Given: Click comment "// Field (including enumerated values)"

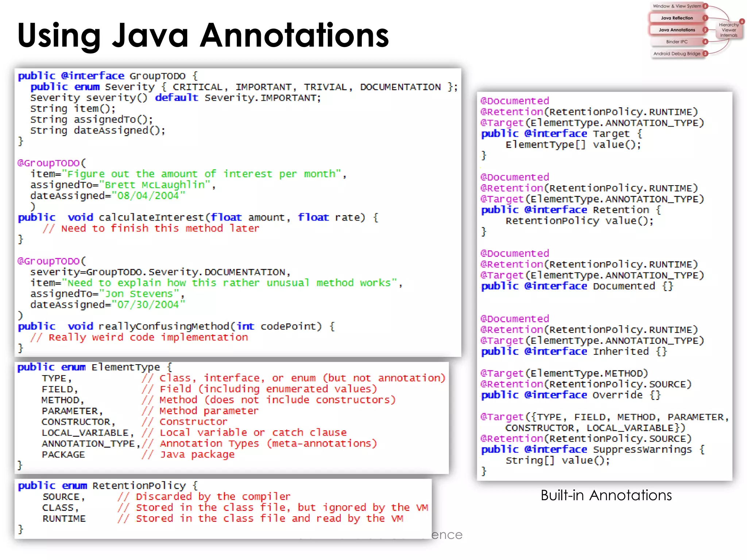Looking at the screenshot, I should click(259, 389).
